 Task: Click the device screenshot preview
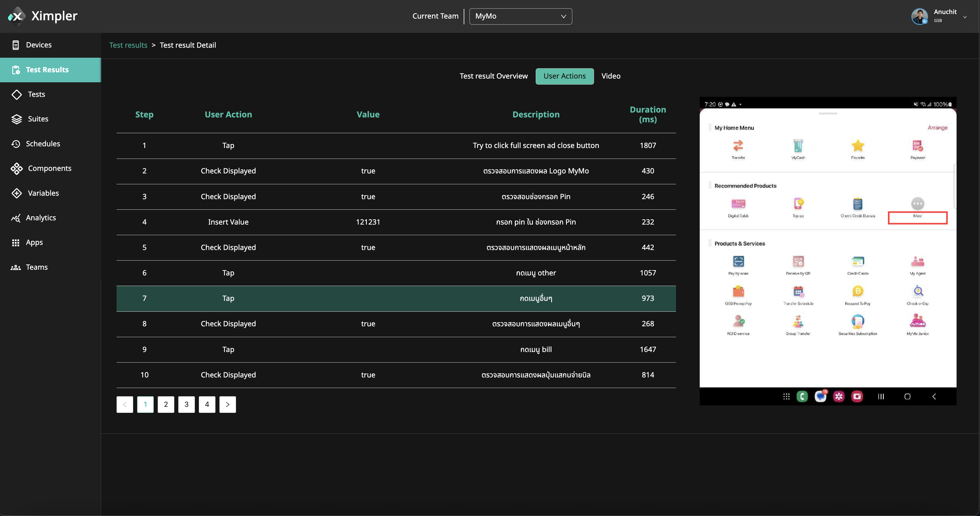(827, 251)
